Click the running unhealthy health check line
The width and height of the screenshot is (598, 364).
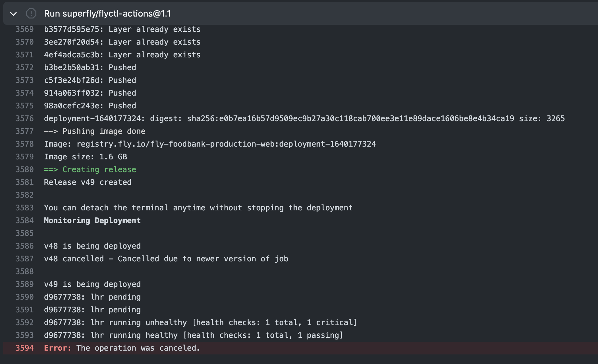click(200, 323)
